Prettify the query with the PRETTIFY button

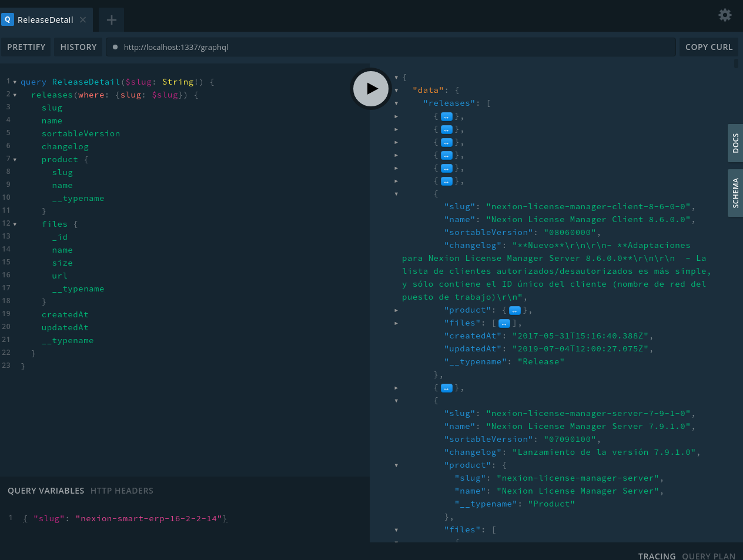tap(26, 47)
